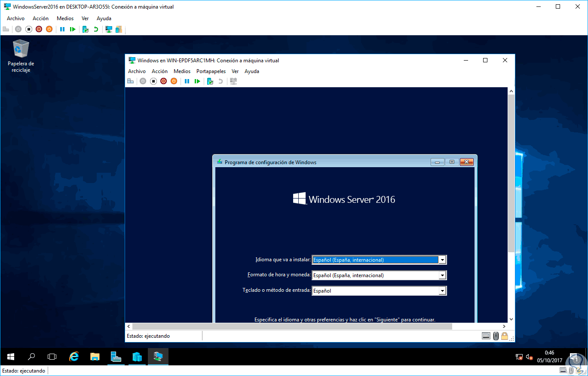The width and height of the screenshot is (588, 376).
Task: Click 'Estado: ejecutando' in outer window status bar
Action: (x=24, y=371)
